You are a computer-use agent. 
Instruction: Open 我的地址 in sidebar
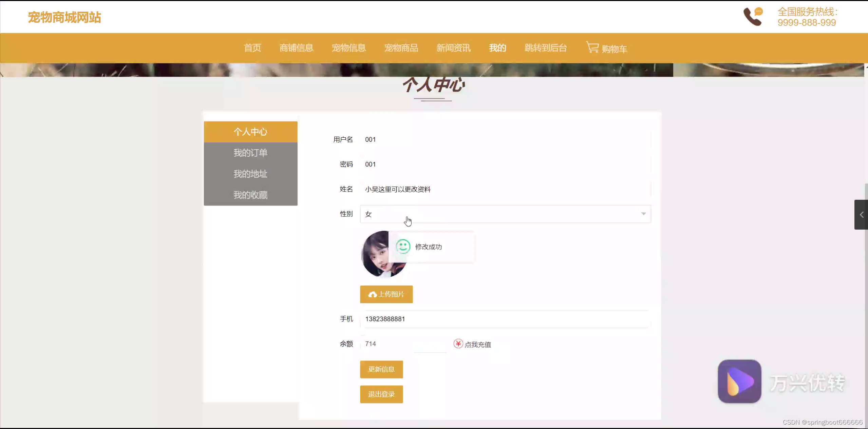[x=250, y=174]
